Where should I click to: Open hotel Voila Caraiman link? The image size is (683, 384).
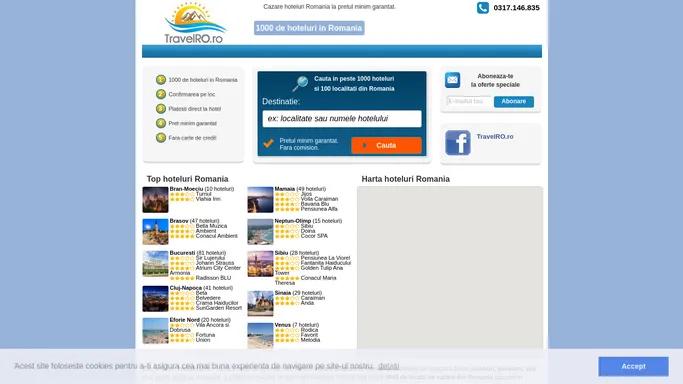(x=319, y=199)
